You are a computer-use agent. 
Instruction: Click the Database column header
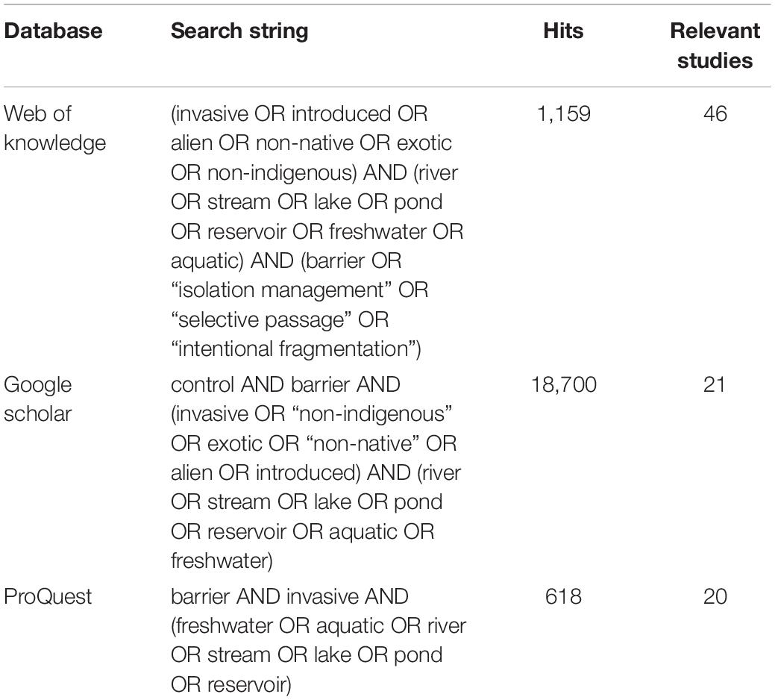point(53,31)
